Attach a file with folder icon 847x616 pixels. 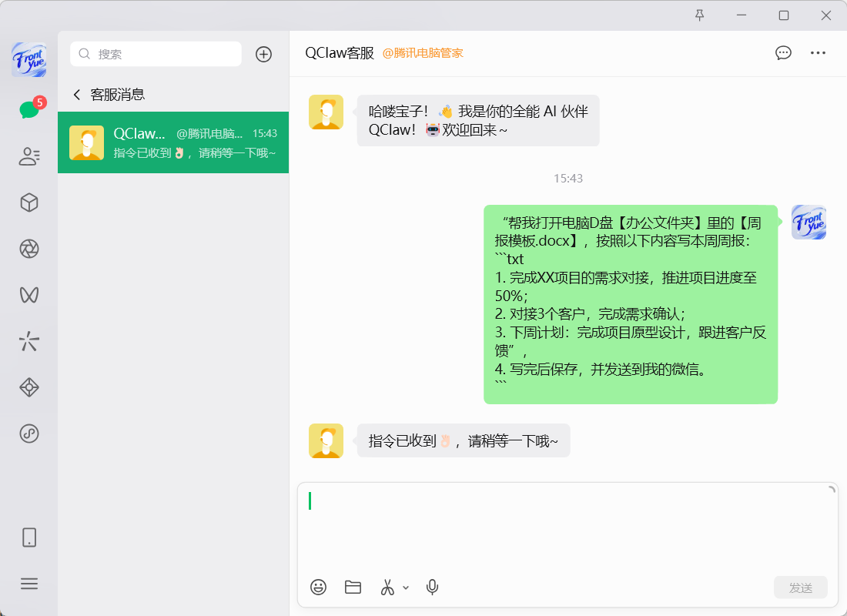point(353,587)
